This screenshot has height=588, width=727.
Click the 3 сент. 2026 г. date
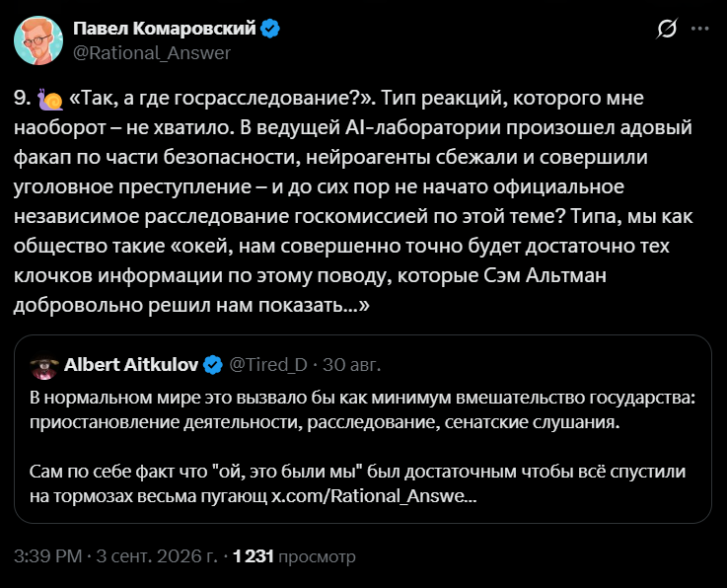157,556
